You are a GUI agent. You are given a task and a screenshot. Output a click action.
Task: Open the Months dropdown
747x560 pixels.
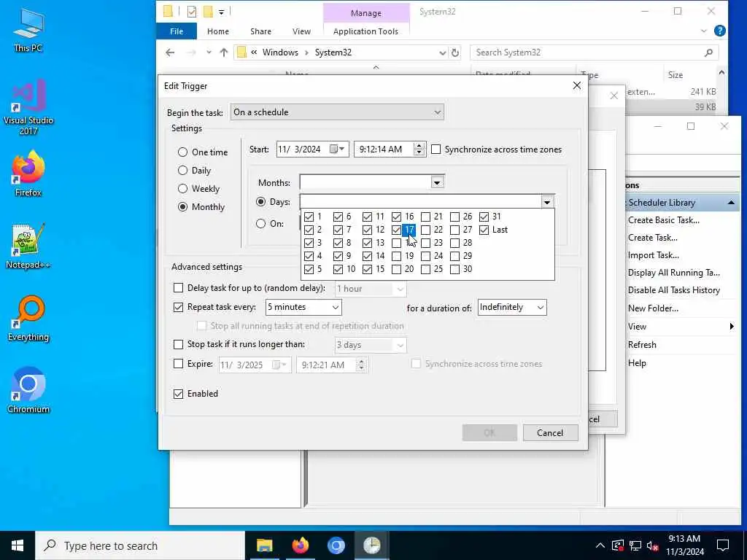437,182
